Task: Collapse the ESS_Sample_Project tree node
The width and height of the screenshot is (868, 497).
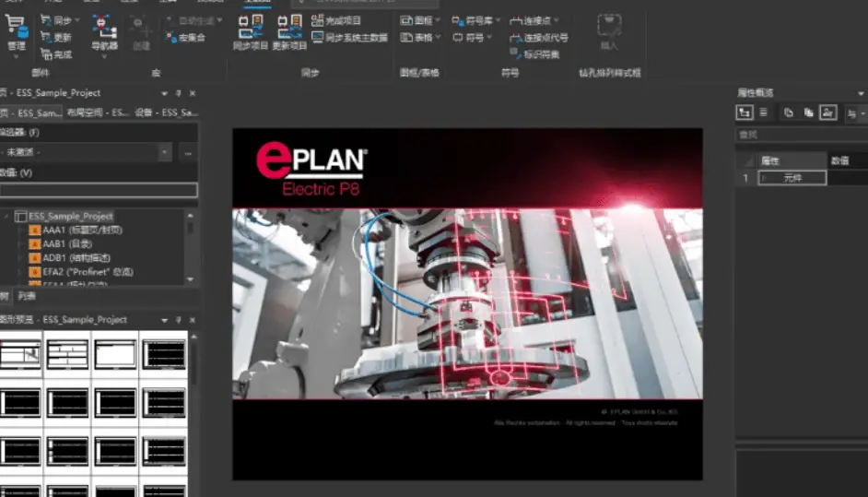Action: tap(6, 217)
